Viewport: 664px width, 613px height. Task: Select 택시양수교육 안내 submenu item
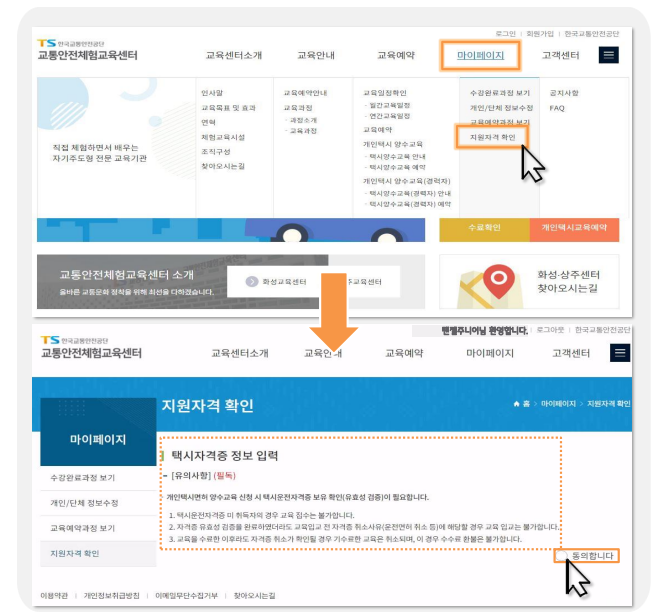tap(397, 157)
